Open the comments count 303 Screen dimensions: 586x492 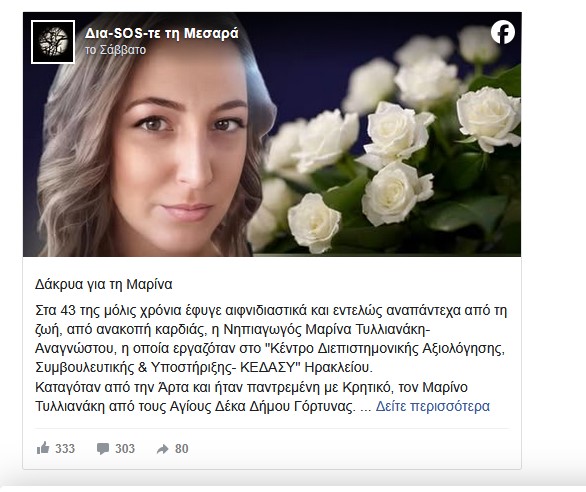tap(125, 448)
